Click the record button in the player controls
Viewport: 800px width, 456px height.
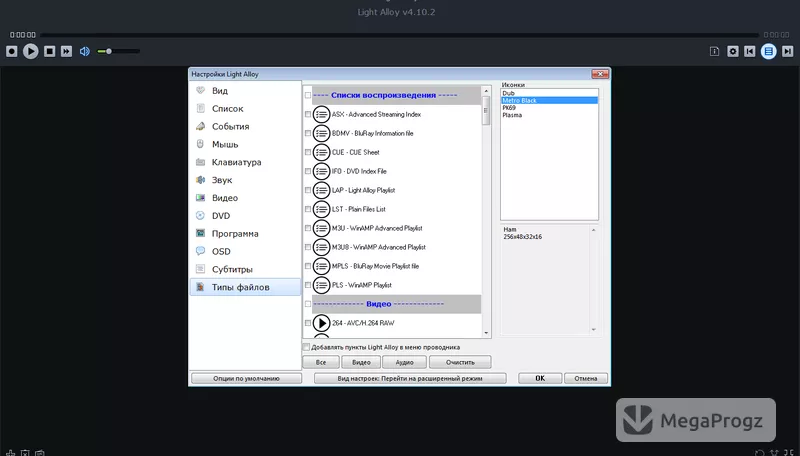coord(12,51)
